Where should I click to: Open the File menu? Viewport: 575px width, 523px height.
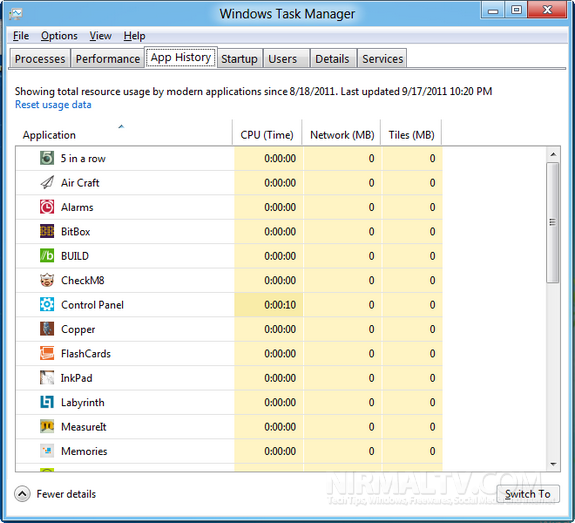click(x=21, y=36)
